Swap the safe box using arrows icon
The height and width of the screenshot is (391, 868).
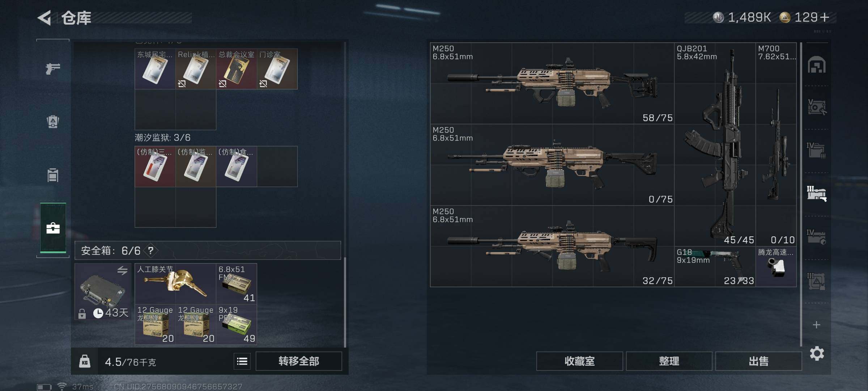(x=122, y=270)
